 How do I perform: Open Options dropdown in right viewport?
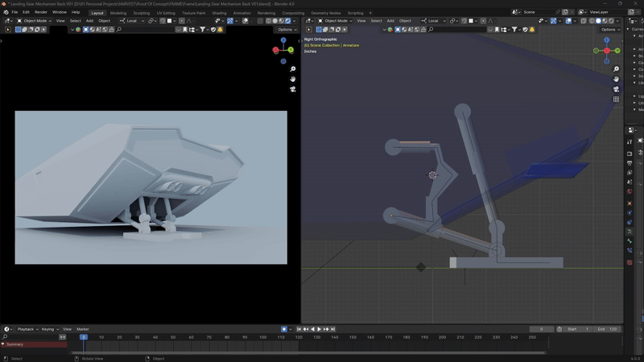coord(609,30)
